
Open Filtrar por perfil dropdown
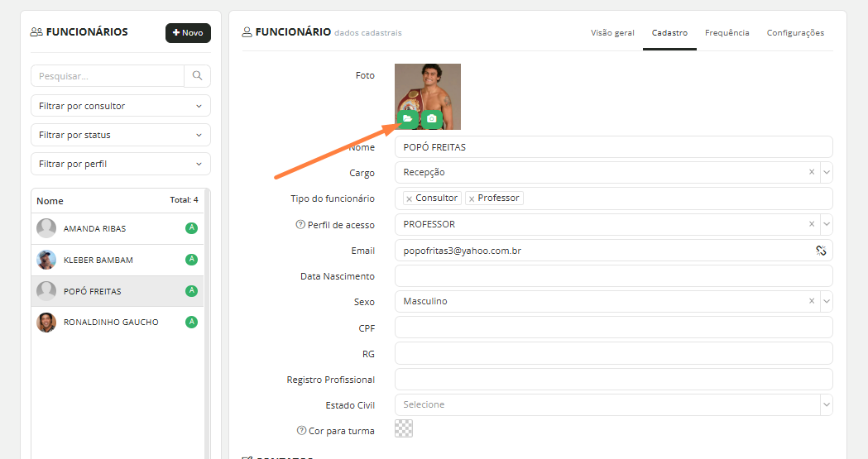[121, 164]
